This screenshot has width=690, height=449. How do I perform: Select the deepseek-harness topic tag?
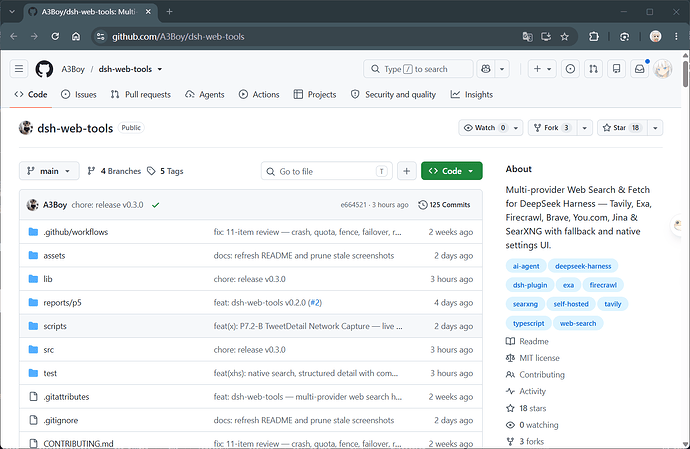pyautogui.click(x=583, y=266)
